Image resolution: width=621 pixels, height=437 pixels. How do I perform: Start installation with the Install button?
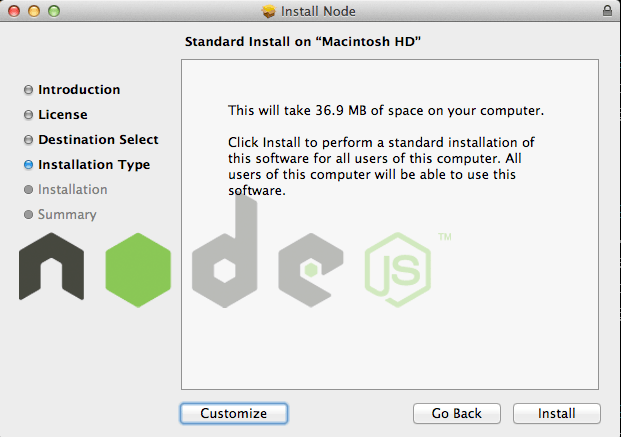(556, 413)
